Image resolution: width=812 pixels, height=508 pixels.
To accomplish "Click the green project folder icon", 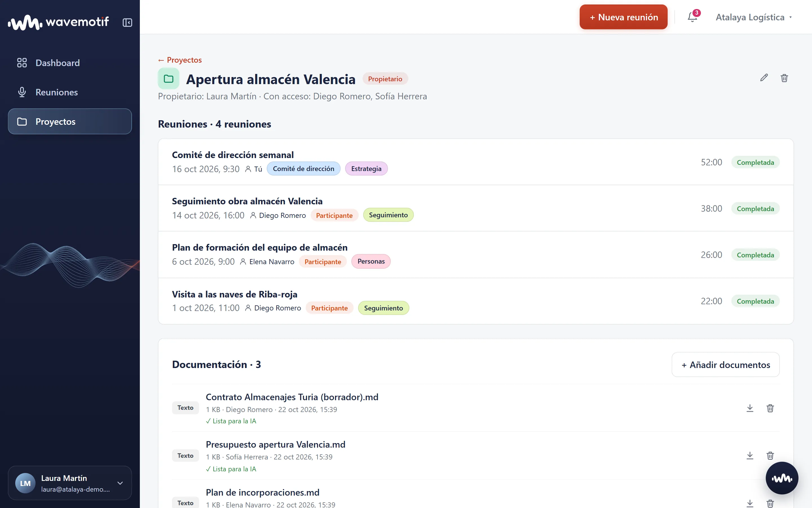I will click(x=168, y=79).
